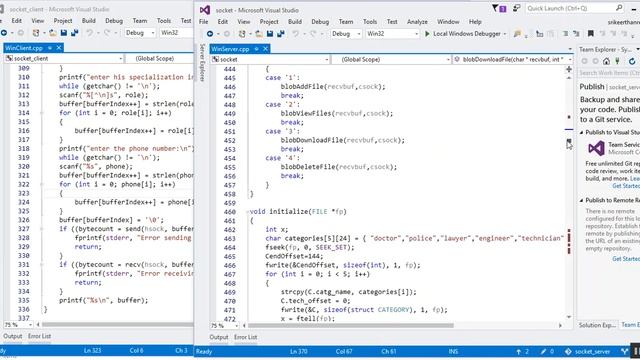Switch to the Solution Explorer tab
The image size is (640, 360).
coord(597,325)
